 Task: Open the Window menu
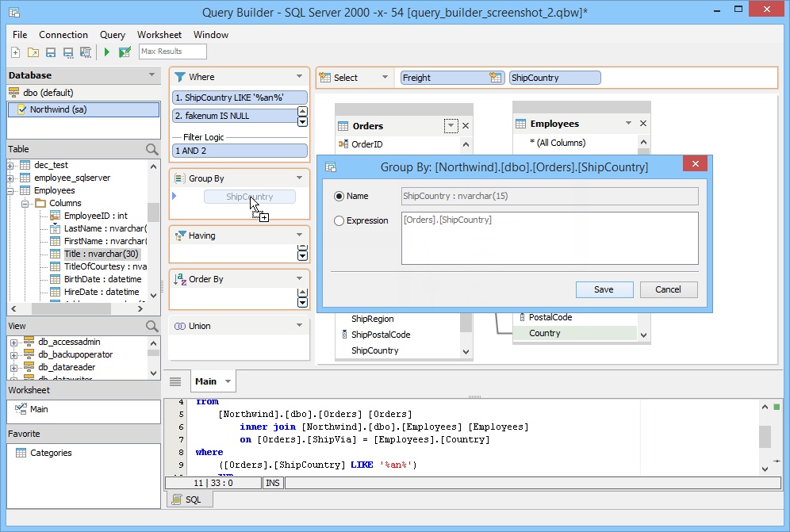tap(211, 35)
